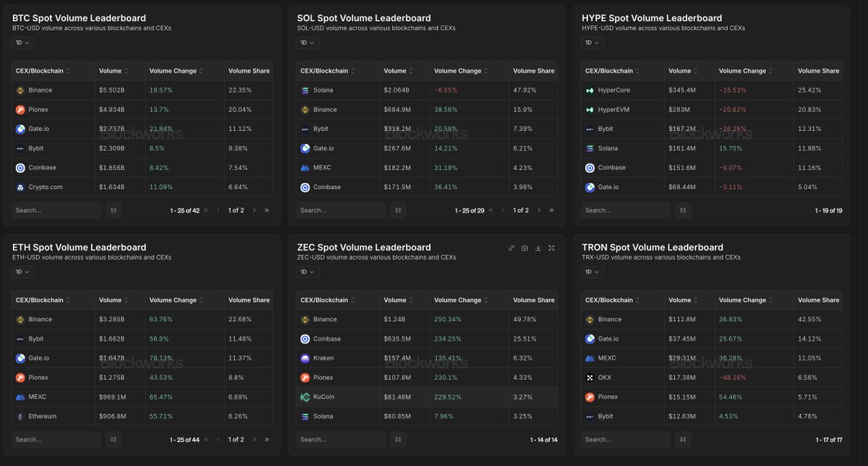The height and width of the screenshot is (466, 868).
Task: Focus the Search field in ETH panel
Action: (x=56, y=439)
